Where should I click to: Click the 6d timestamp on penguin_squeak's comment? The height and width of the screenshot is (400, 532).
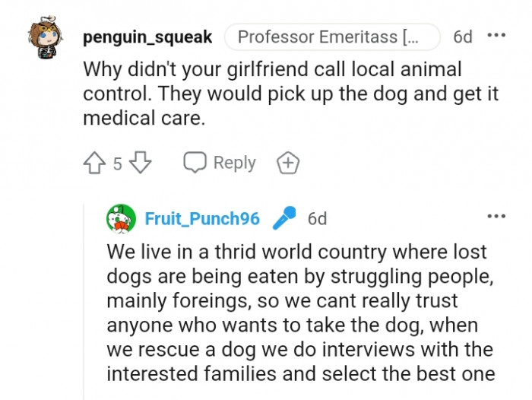pyautogui.click(x=462, y=37)
